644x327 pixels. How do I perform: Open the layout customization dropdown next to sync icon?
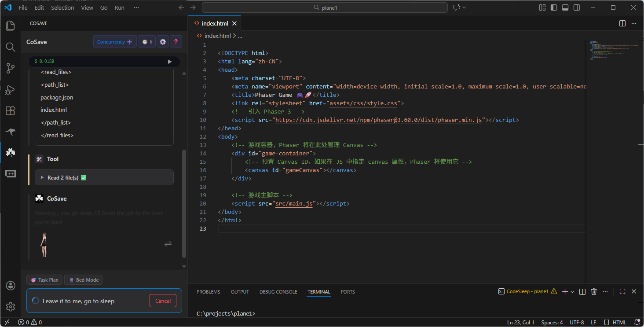(x=465, y=7)
